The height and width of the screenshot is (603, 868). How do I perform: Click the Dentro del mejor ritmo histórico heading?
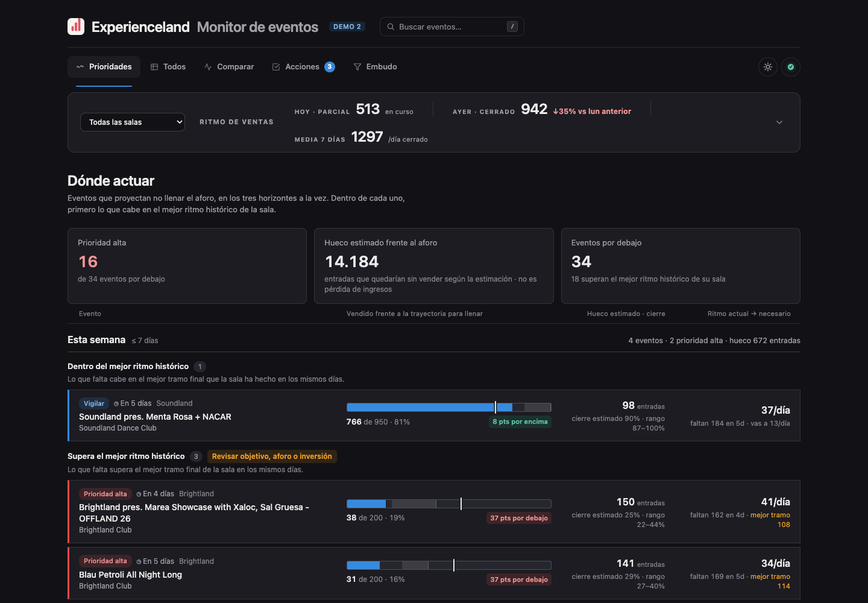pyautogui.click(x=128, y=367)
